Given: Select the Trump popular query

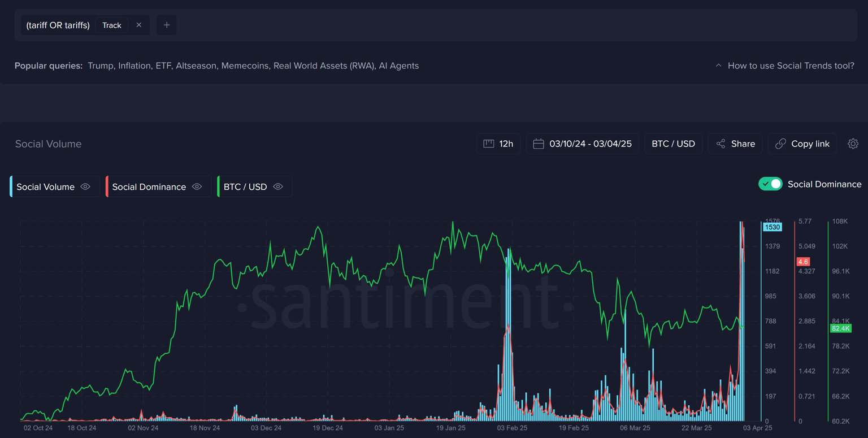Looking at the screenshot, I should click(x=100, y=66).
